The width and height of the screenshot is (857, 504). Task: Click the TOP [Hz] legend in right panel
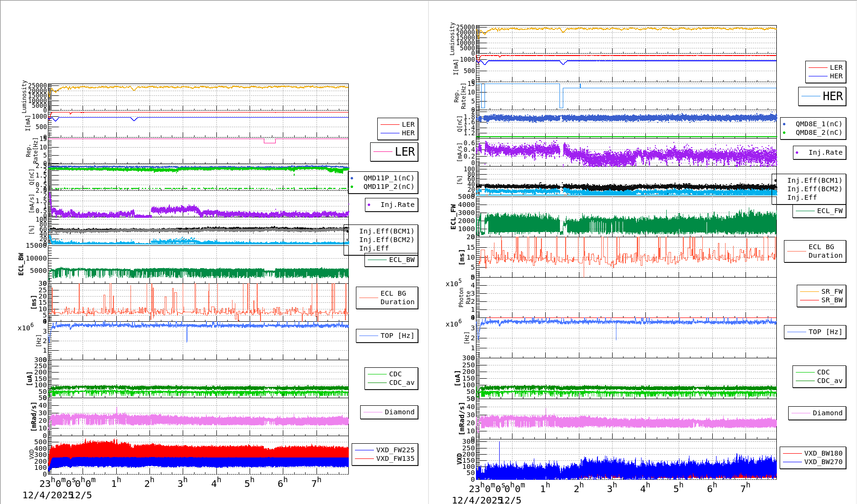coord(825,332)
